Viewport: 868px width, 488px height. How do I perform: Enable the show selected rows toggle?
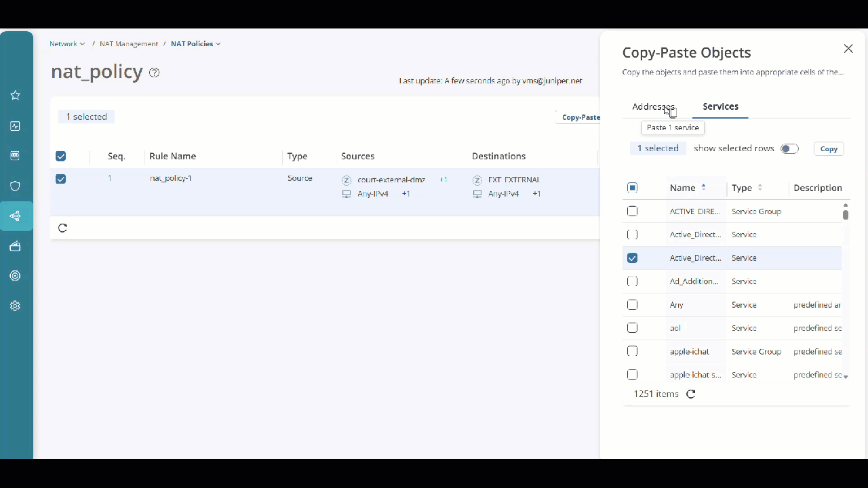coord(789,149)
